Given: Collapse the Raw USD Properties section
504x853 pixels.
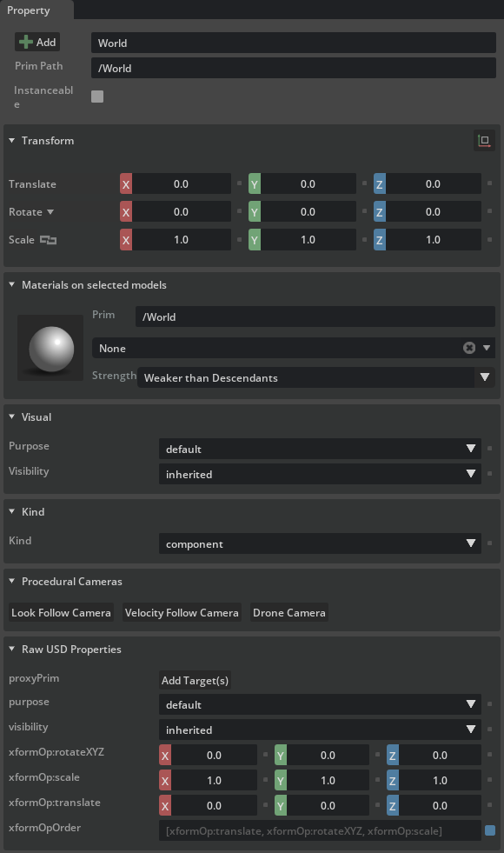Looking at the screenshot, I should [x=12, y=650].
